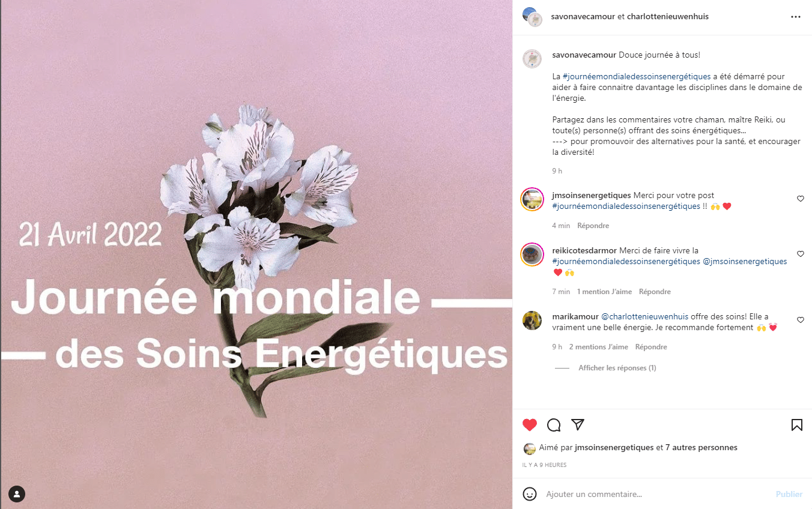812x509 pixels.
Task: View 7 autres personnes likes list
Action: tap(701, 447)
